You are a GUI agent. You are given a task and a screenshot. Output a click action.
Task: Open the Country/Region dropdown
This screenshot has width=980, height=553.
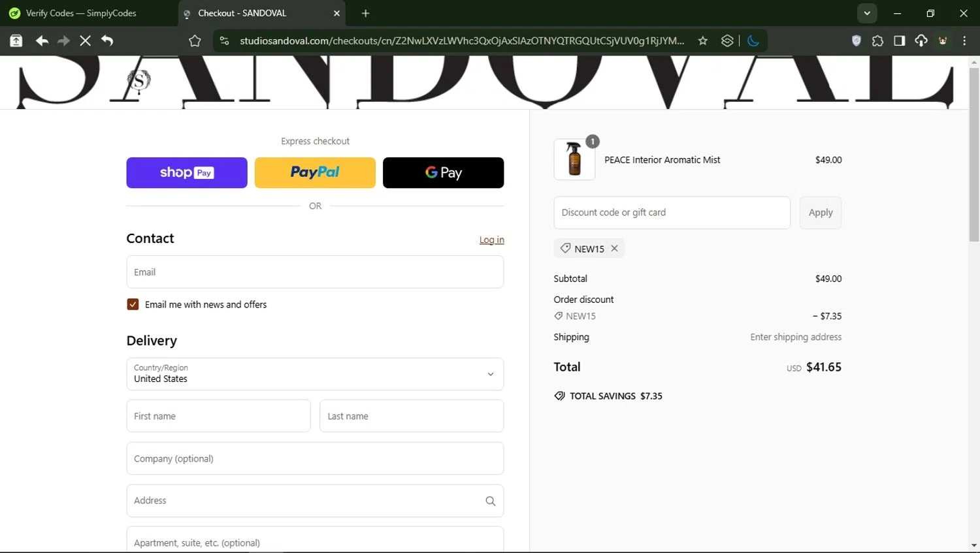pyautogui.click(x=315, y=374)
